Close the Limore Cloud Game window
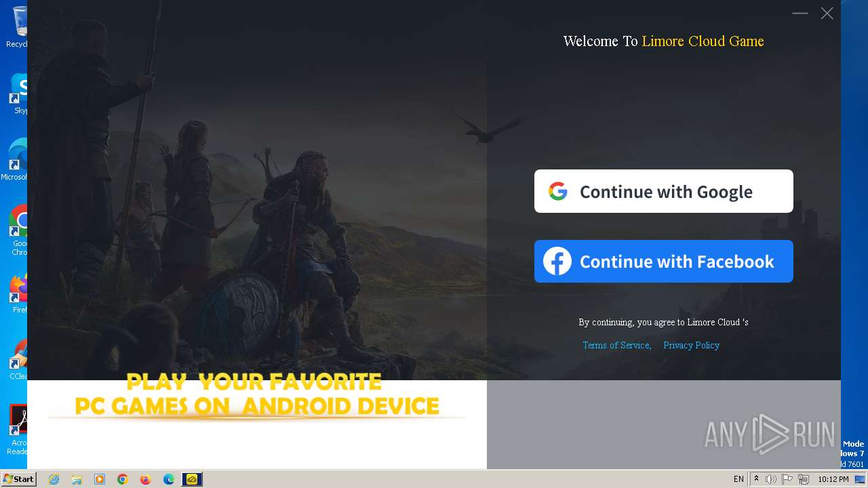This screenshot has width=868, height=488. coord(827,13)
